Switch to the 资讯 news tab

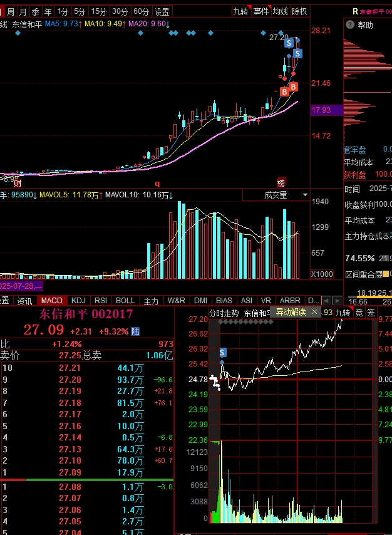[24, 301]
